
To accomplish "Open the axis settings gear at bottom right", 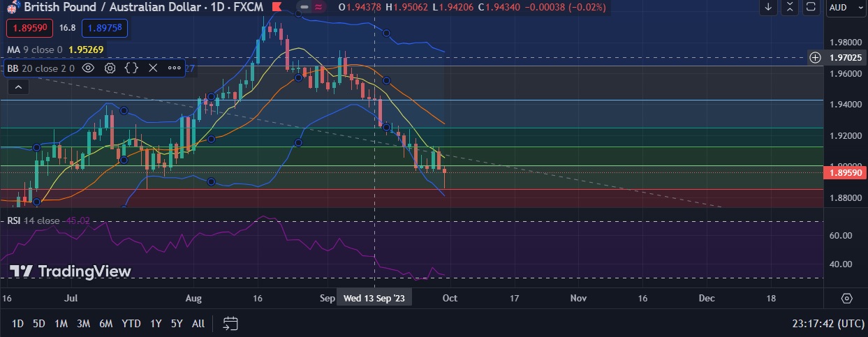I will 846,298.
